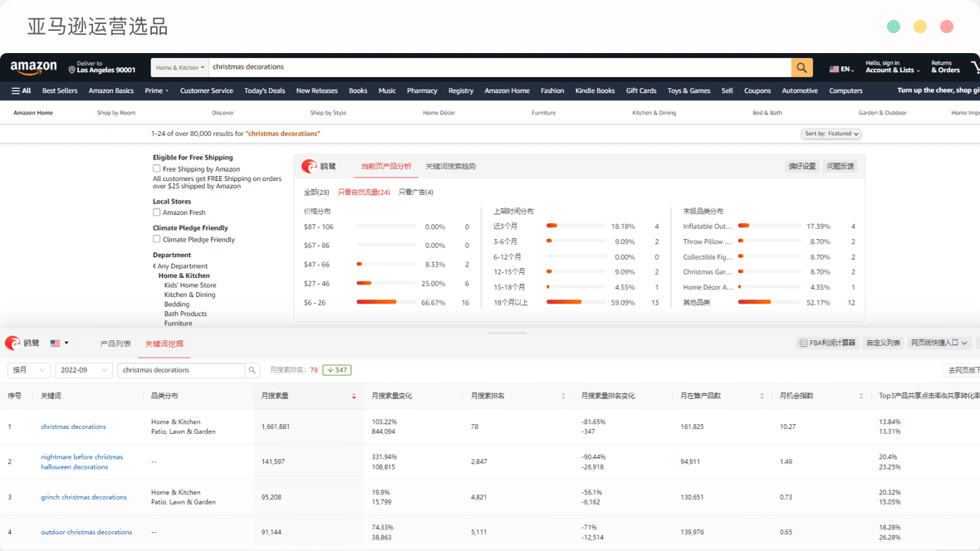
Task: Sort the monthly products-on-sale column
Action: (x=762, y=396)
